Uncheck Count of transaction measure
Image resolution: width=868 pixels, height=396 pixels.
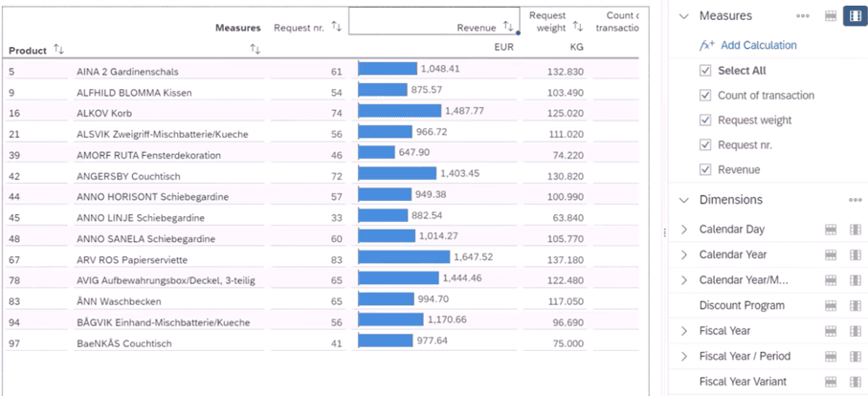pos(705,96)
